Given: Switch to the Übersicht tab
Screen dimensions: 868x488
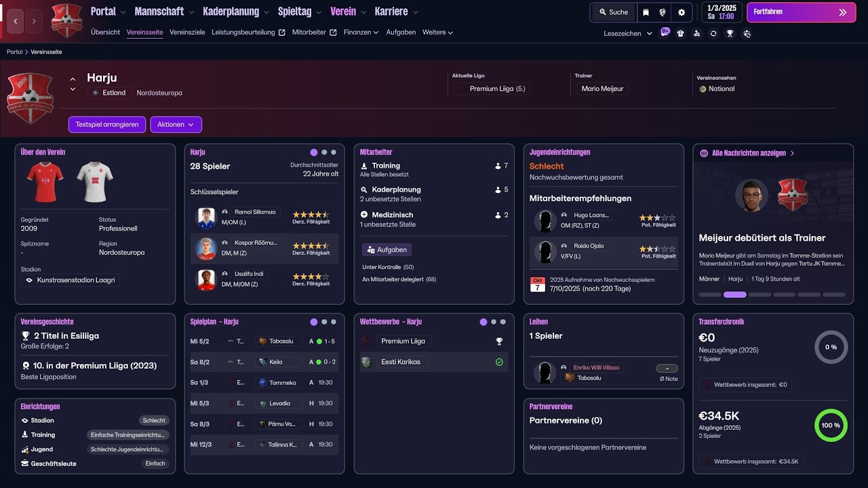Looking at the screenshot, I should [105, 33].
